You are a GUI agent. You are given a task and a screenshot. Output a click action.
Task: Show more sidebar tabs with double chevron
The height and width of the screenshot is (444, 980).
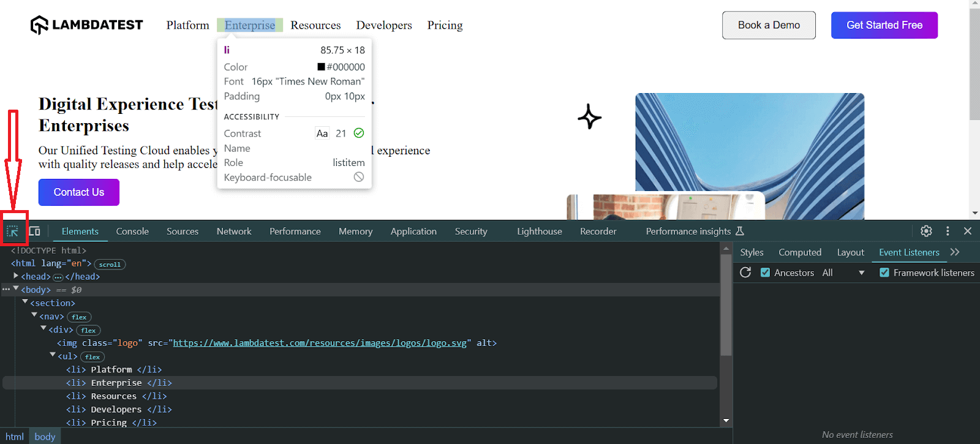click(x=955, y=252)
